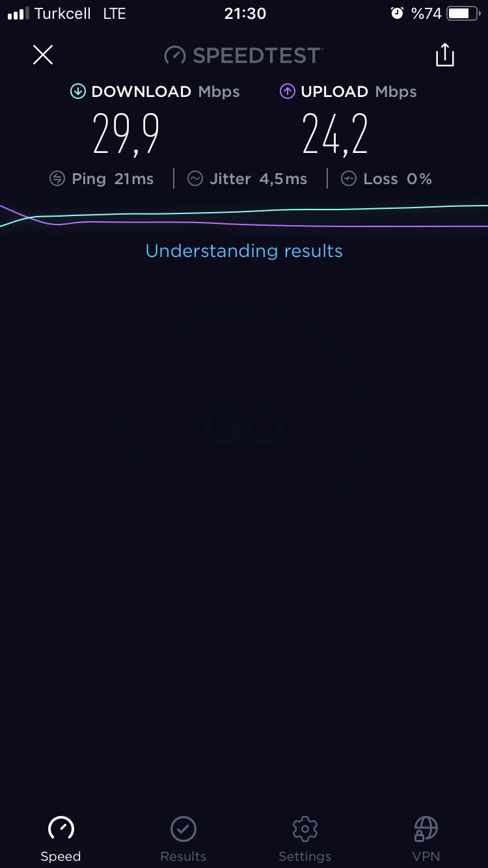Viewport: 488px width, 868px height.
Task: Tap the battery indicator in status bar
Action: (463, 13)
